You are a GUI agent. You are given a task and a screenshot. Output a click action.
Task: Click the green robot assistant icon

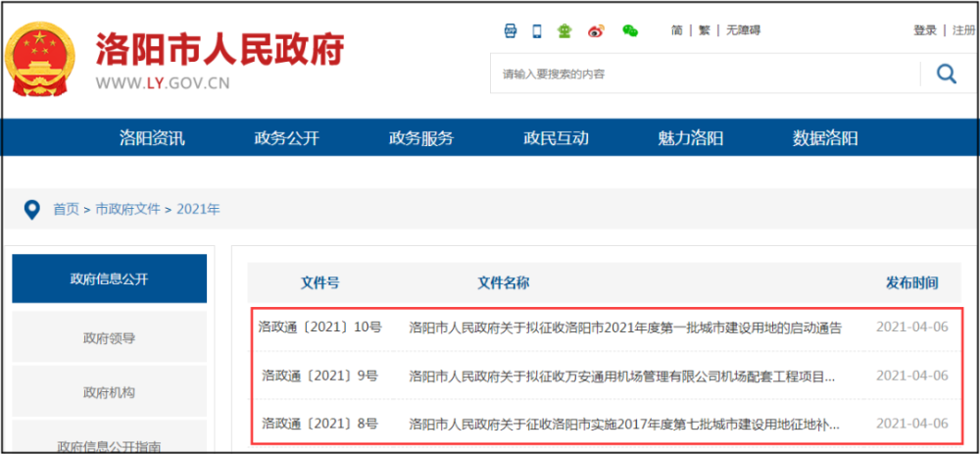click(564, 30)
